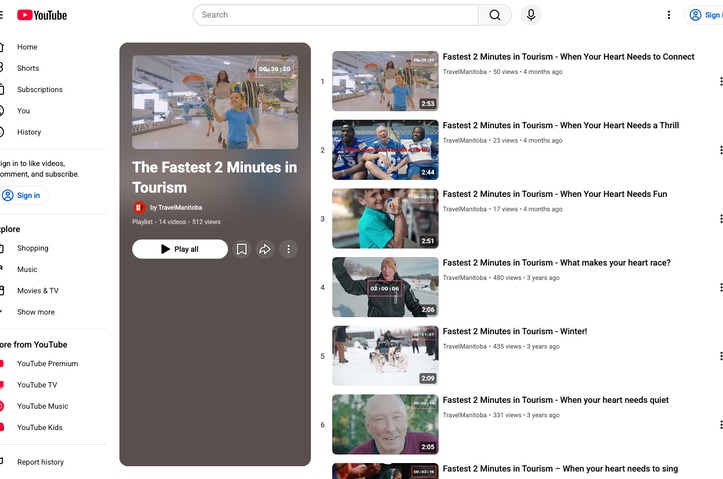
Task: Open Music in Explore
Action: click(27, 269)
